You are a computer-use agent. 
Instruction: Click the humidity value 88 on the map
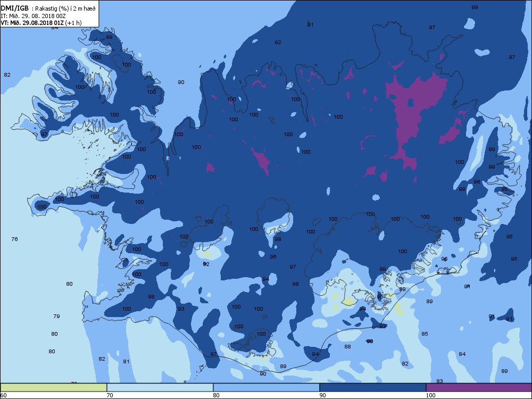coord(347,347)
